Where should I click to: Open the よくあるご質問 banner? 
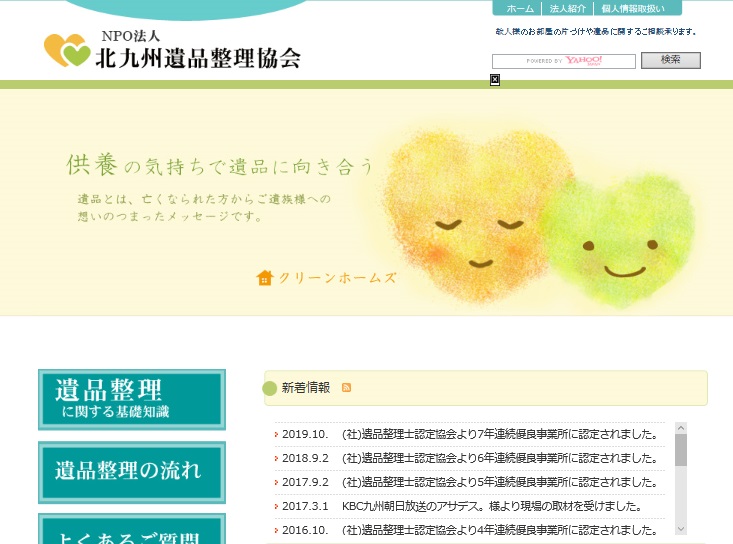pyautogui.click(x=132, y=530)
